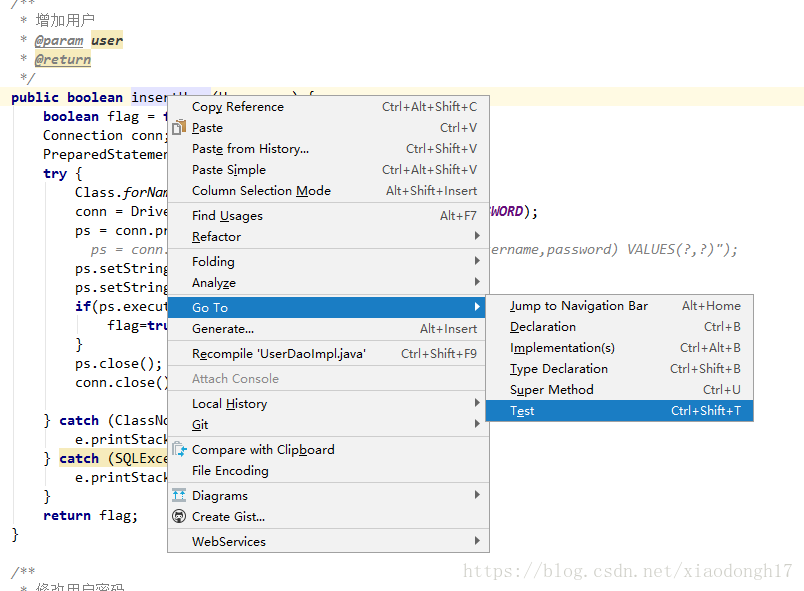Expand the WebServices submenu arrow
The width and height of the screenshot is (804, 591).
[477, 541]
